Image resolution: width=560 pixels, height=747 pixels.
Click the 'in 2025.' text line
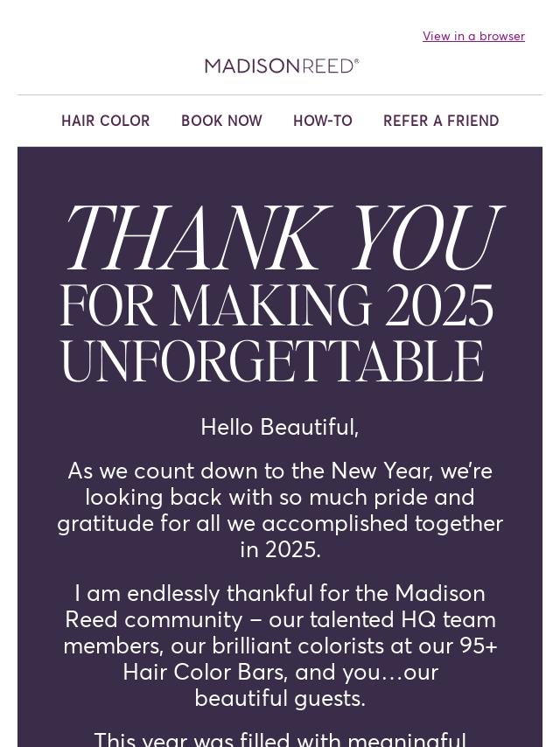(280, 549)
